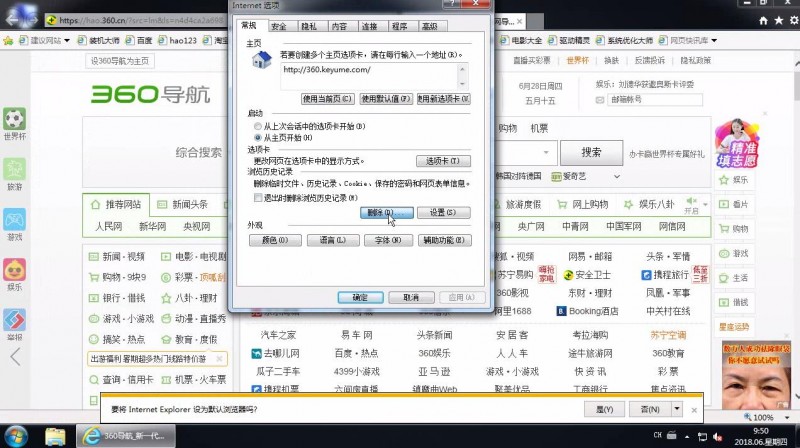Screen dimensions: 800x448
Task: Open Windows Start menu
Action: [x=16, y=437]
